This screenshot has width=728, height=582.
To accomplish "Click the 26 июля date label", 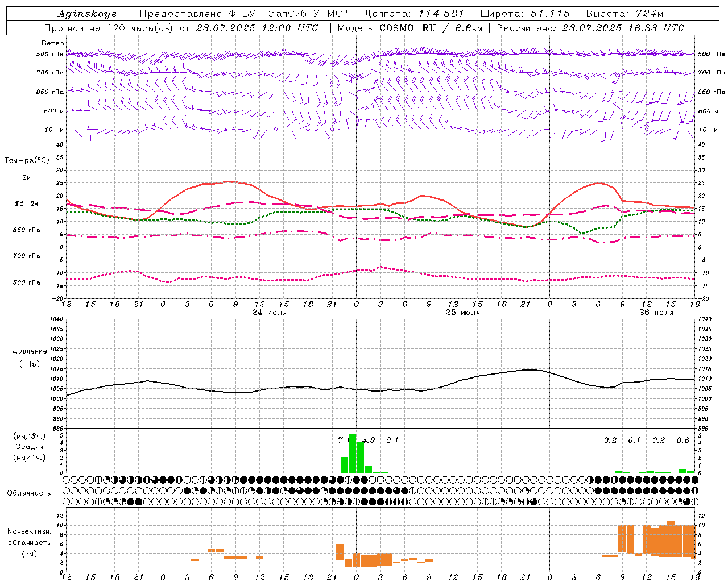I will click(656, 313).
